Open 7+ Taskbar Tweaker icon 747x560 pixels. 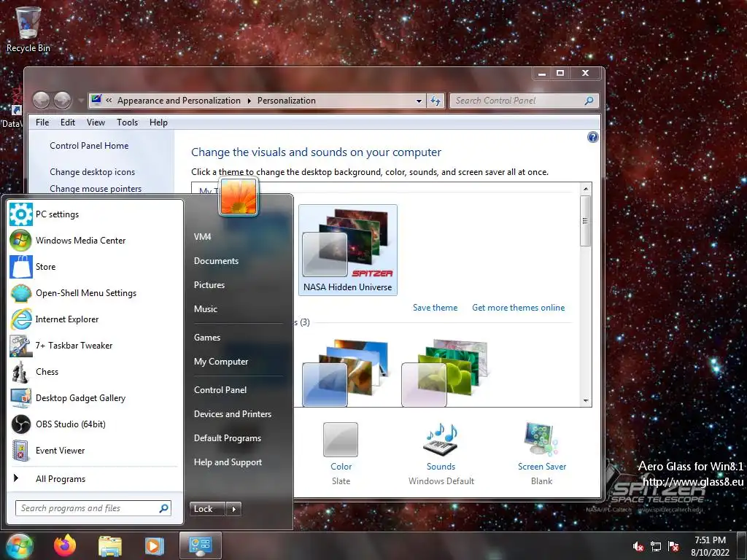[x=21, y=345]
